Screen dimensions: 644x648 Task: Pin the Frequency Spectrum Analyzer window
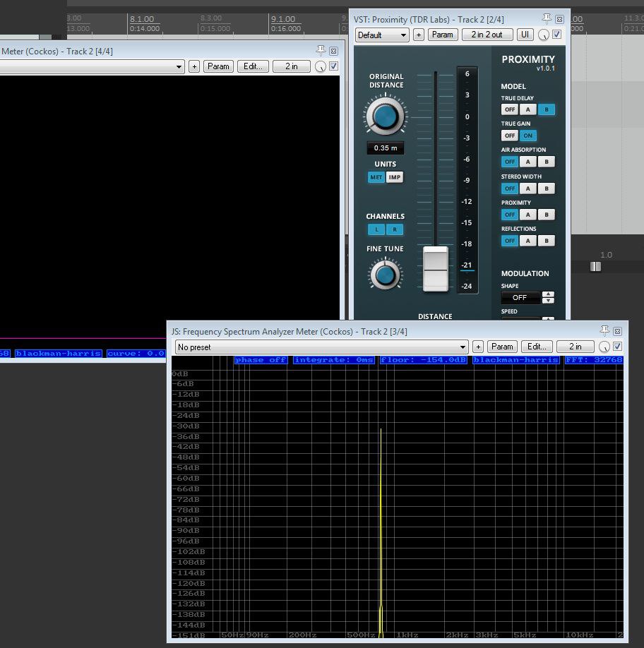pos(604,330)
